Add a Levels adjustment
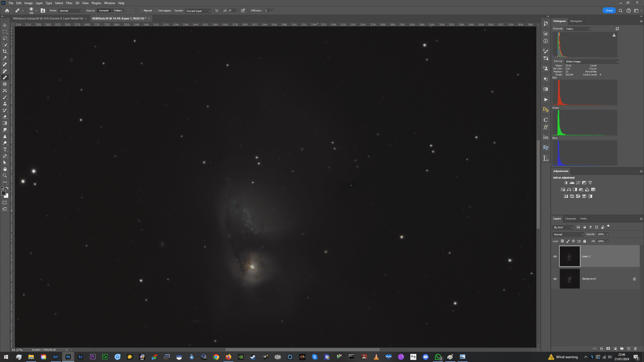Viewport: 644px width, 362px height. (572, 183)
